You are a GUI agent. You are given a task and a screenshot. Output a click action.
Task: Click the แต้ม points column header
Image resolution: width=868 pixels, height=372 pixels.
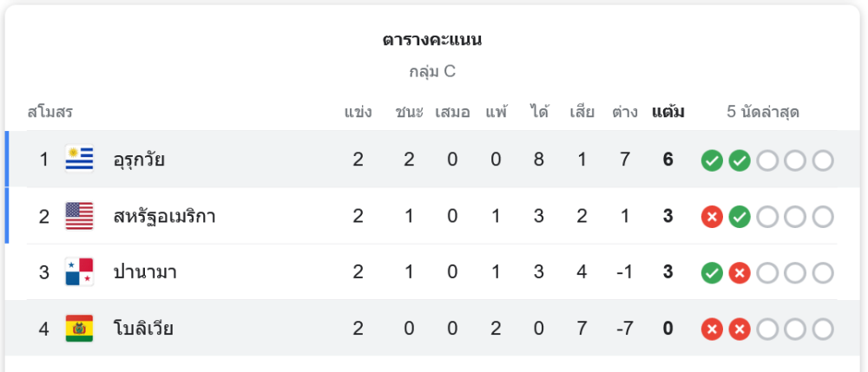(x=668, y=112)
